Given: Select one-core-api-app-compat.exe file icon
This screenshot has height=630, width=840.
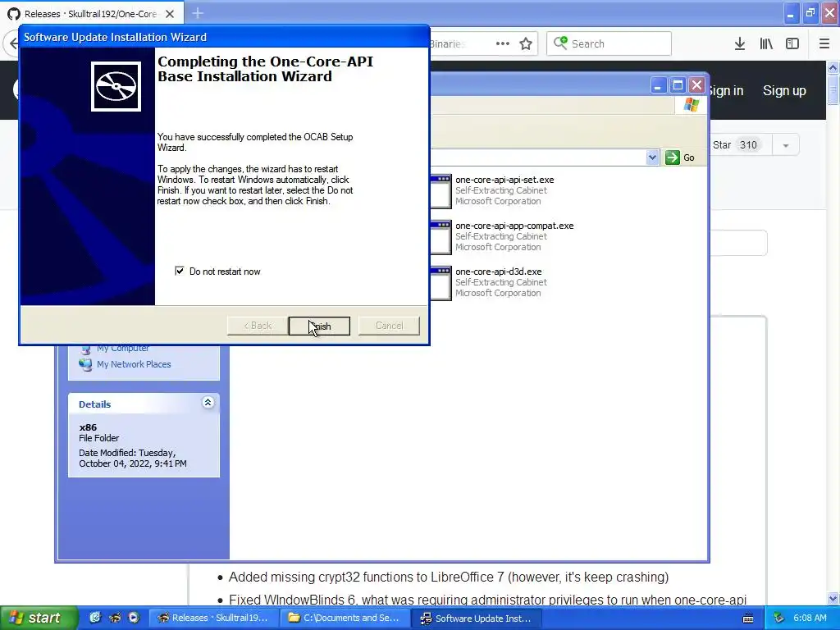Looking at the screenshot, I should (x=441, y=237).
